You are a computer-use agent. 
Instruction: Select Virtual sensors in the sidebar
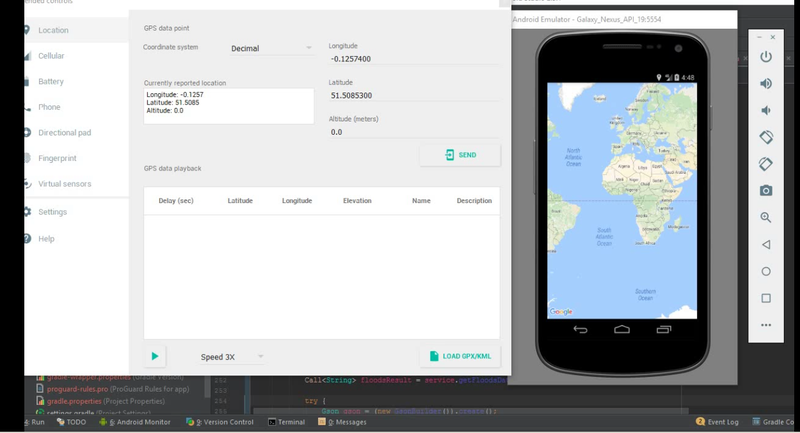point(64,184)
